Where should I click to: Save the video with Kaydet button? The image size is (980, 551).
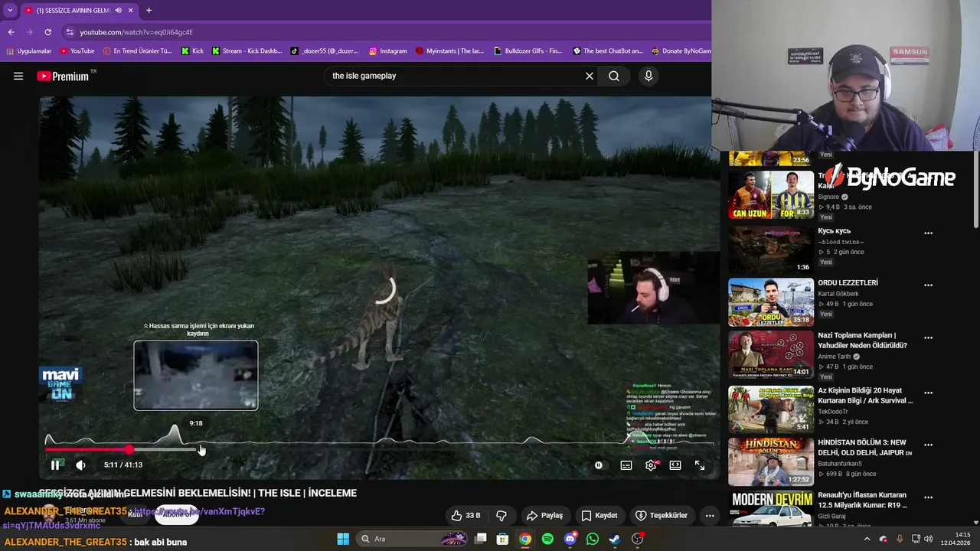coord(599,515)
